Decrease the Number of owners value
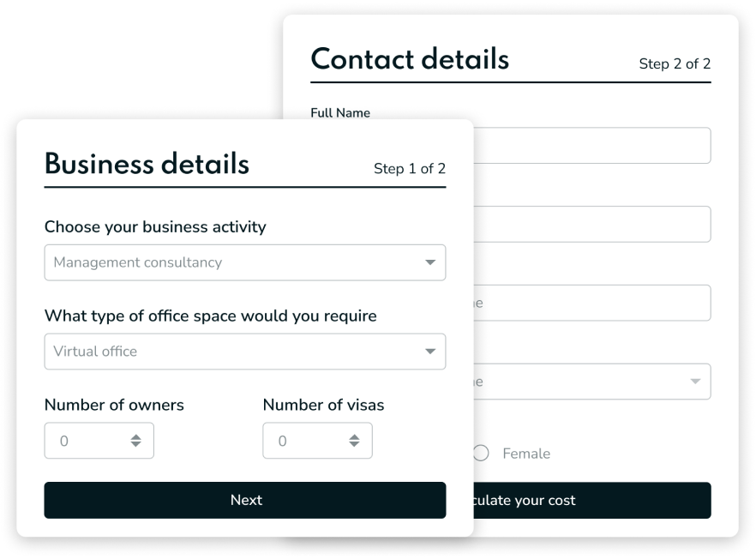 135,445
